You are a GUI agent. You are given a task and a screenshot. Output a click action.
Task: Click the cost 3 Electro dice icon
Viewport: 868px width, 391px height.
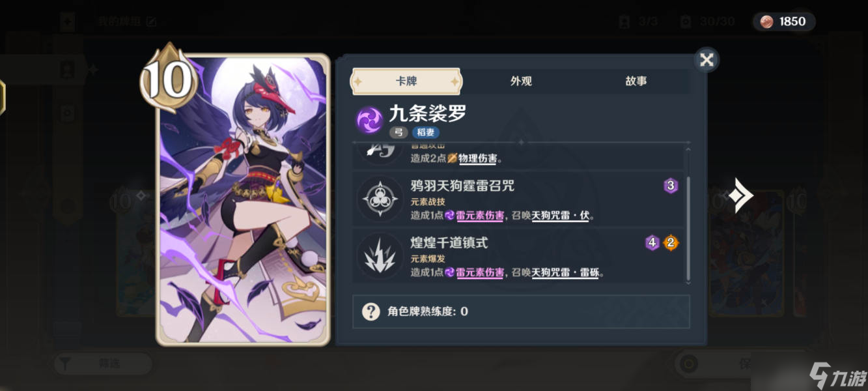tap(671, 186)
